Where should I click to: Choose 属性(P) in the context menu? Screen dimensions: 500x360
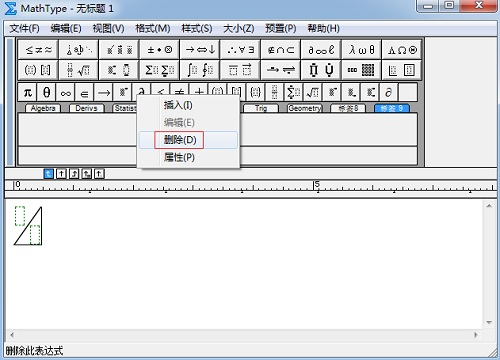[x=188, y=157]
